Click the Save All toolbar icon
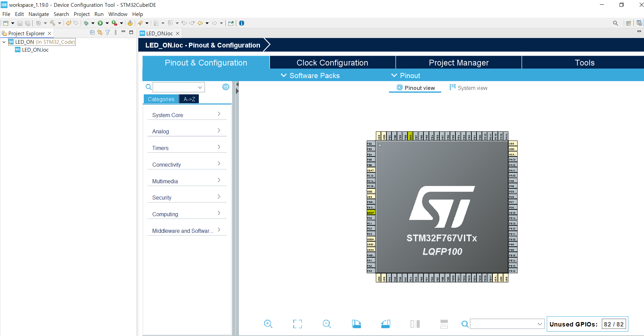 click(28, 23)
